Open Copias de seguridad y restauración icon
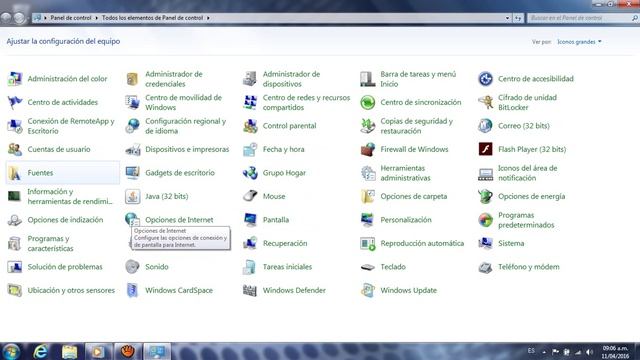 coord(367,126)
